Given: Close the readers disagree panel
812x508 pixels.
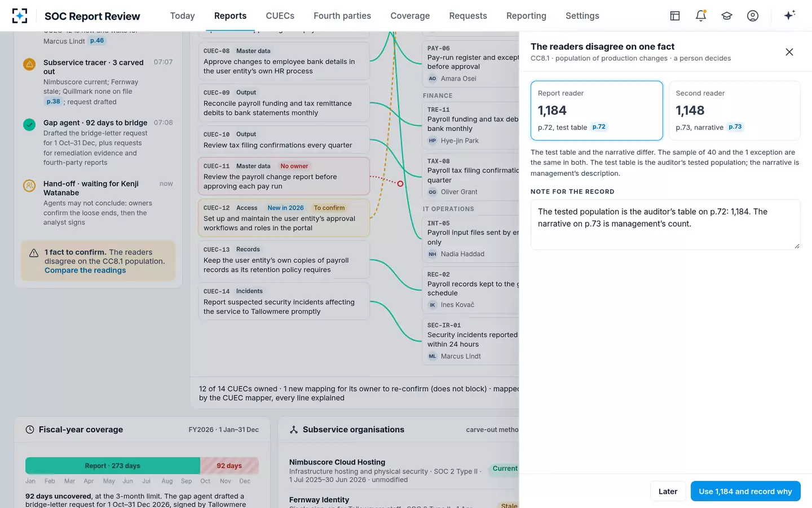Looking at the screenshot, I should tap(789, 52).
